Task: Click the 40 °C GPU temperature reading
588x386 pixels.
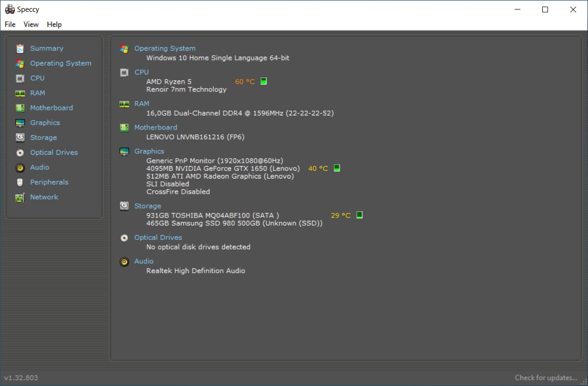Action: pos(318,168)
